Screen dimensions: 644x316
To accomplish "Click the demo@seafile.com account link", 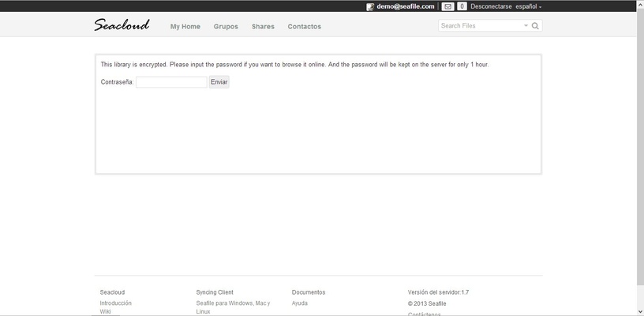I will [x=406, y=6].
